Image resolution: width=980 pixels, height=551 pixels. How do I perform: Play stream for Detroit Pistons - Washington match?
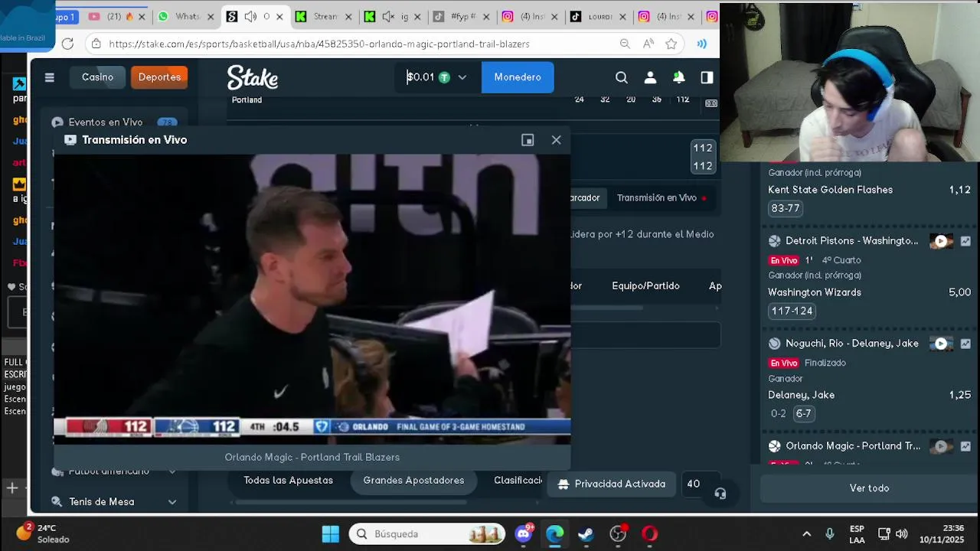tap(941, 241)
